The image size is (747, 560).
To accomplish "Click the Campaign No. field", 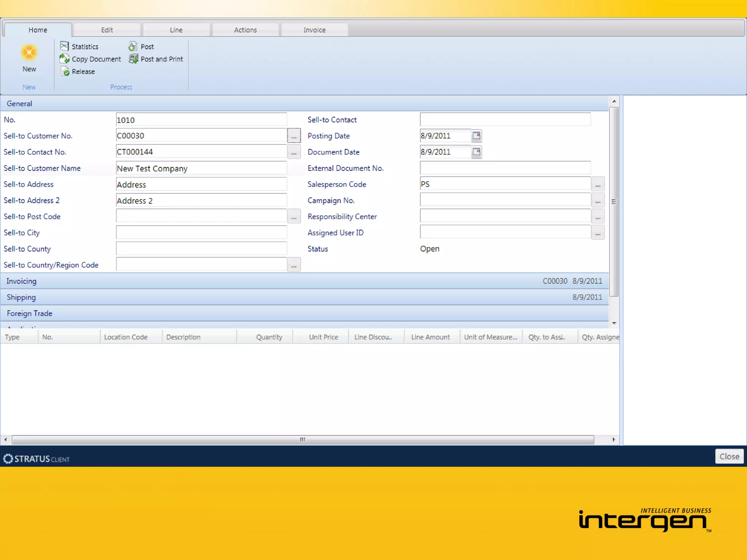I will (x=505, y=200).
